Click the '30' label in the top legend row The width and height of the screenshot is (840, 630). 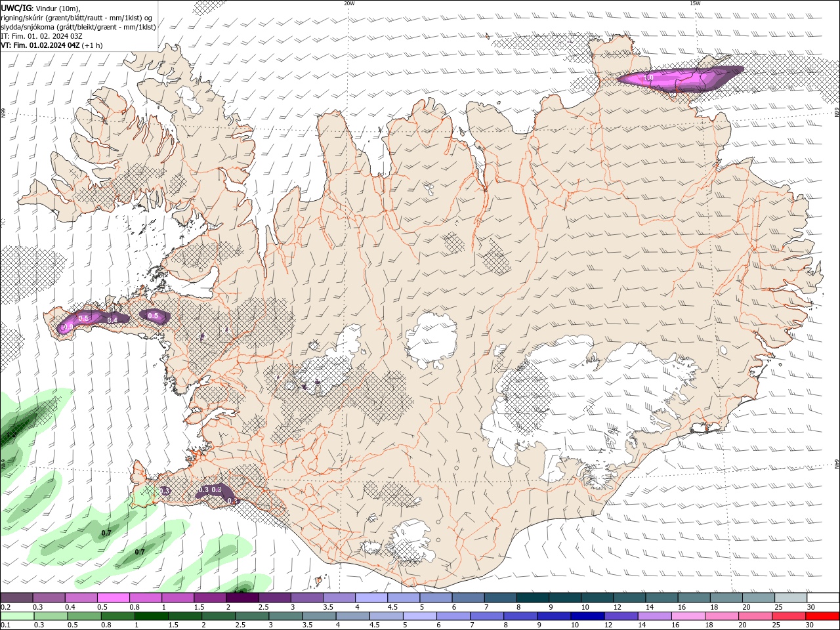pos(810,607)
